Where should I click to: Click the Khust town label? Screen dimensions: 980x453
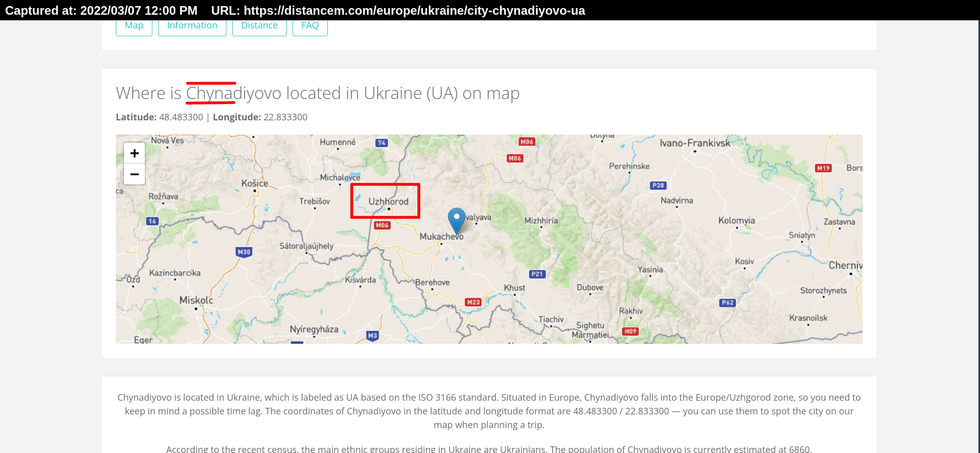(514, 287)
